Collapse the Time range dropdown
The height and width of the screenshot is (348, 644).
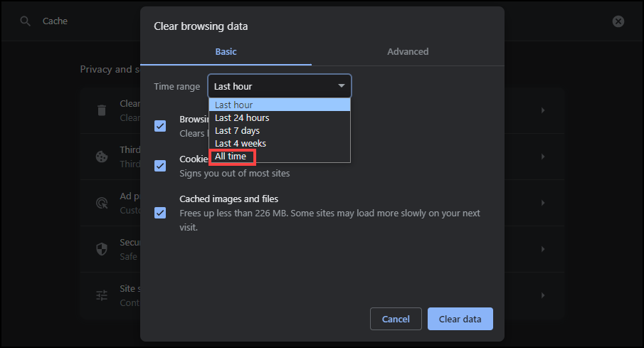279,86
